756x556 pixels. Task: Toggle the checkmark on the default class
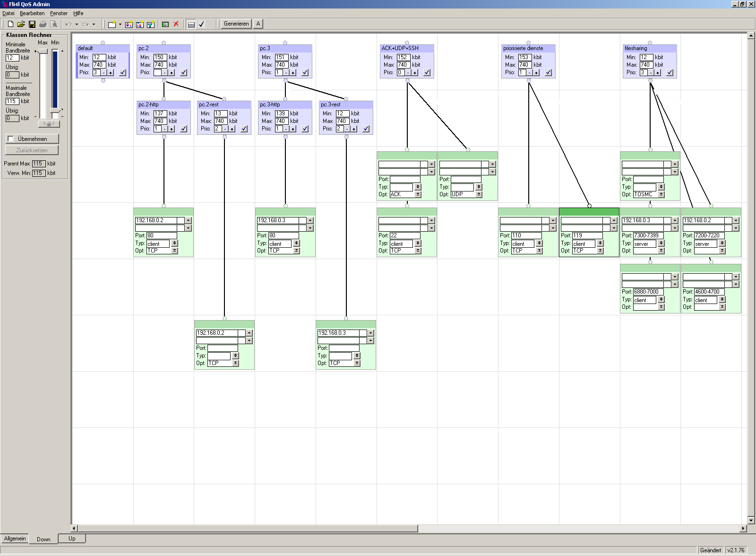[123, 73]
